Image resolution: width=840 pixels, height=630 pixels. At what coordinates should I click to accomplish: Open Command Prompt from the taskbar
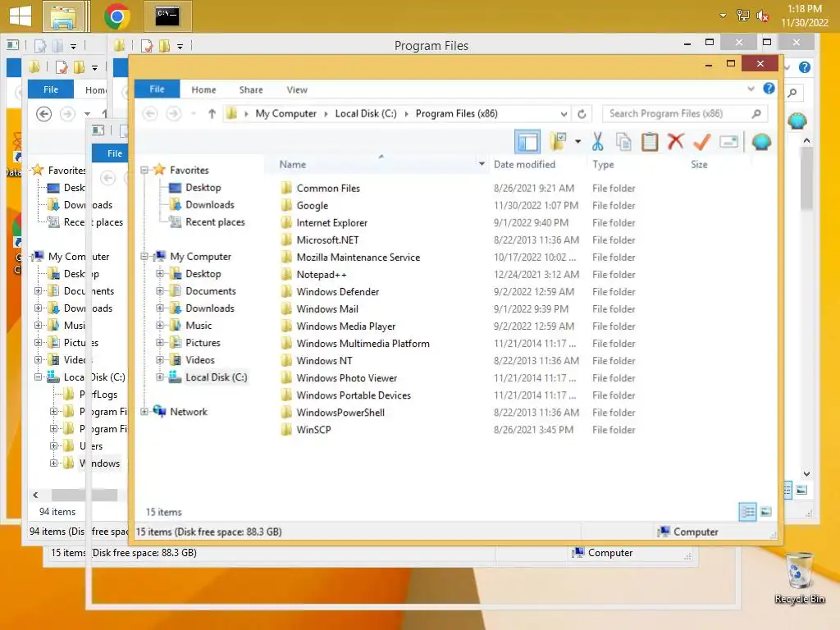pyautogui.click(x=167, y=16)
